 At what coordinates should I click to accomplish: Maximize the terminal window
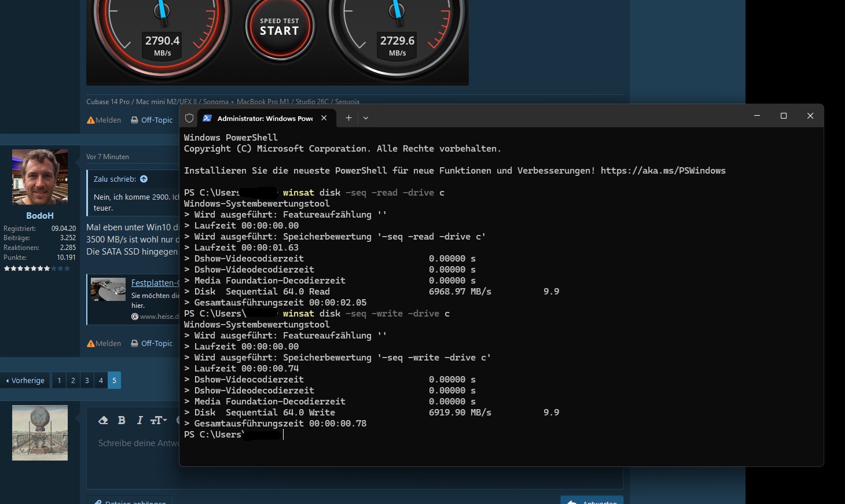784,116
